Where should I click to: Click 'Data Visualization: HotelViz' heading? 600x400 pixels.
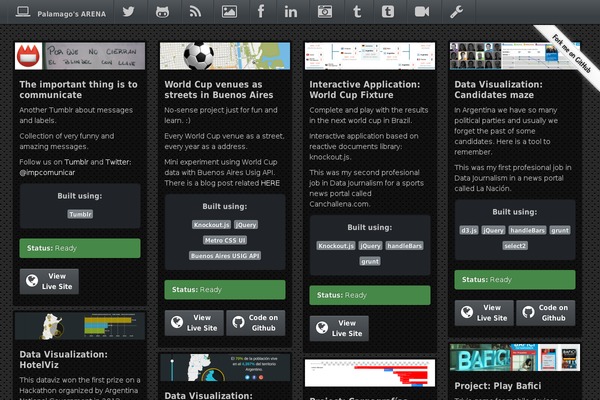pyautogui.click(x=64, y=360)
